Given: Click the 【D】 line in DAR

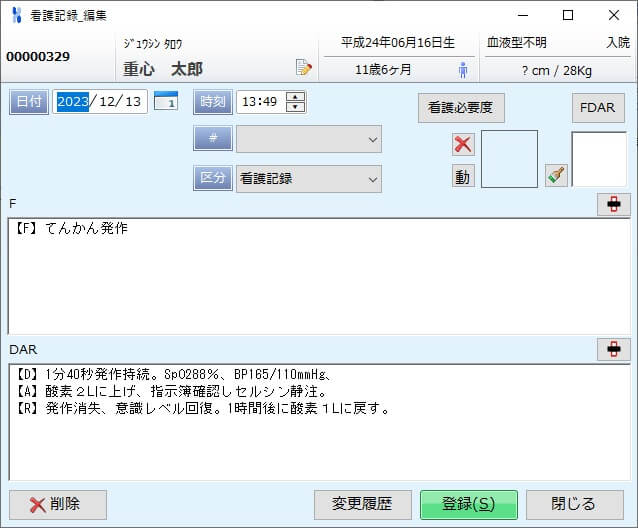Looking at the screenshot, I should (173, 374).
